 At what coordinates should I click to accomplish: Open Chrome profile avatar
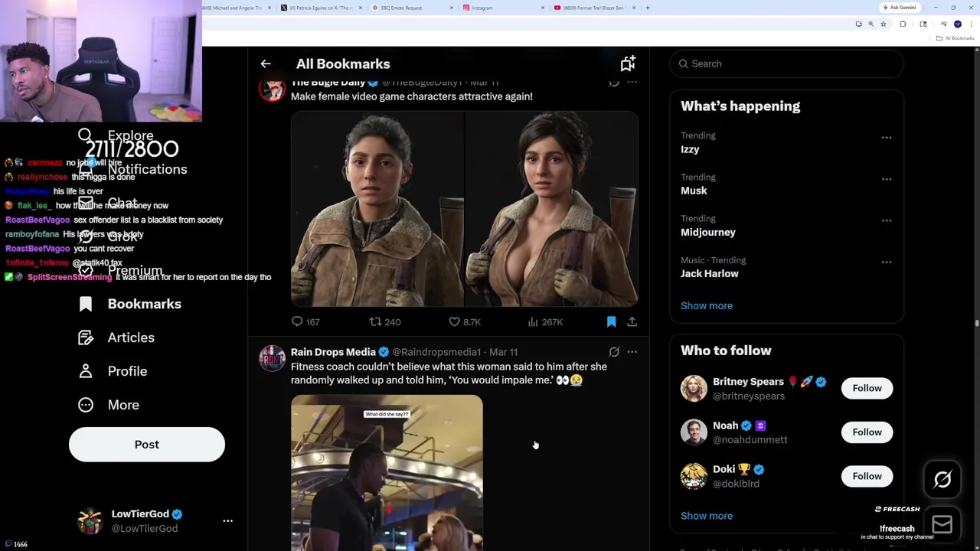tap(958, 24)
